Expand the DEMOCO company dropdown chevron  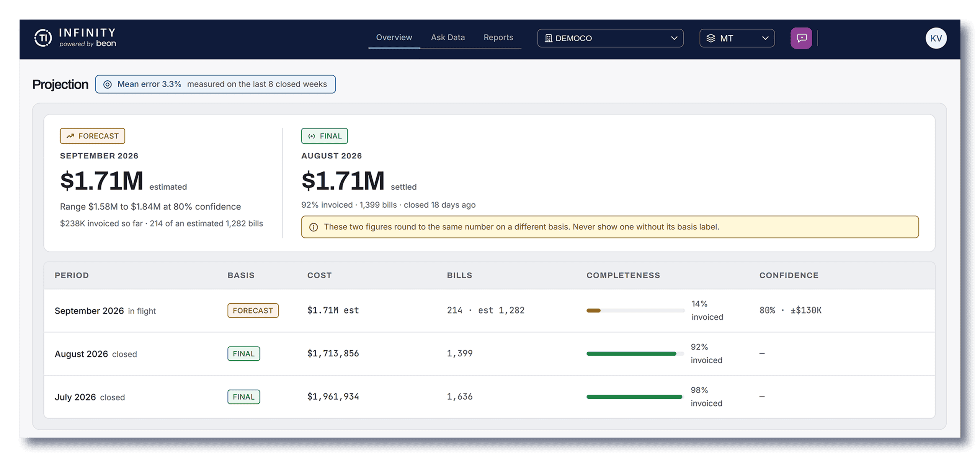[674, 38]
